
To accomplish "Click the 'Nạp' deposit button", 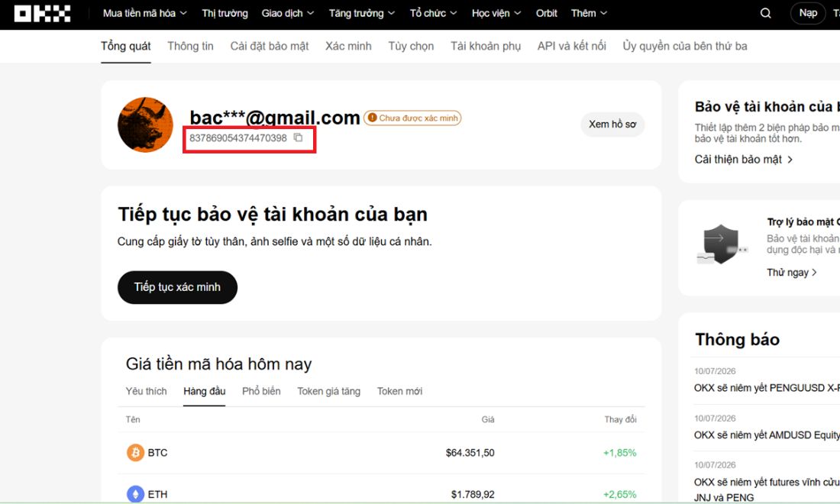I will (808, 14).
